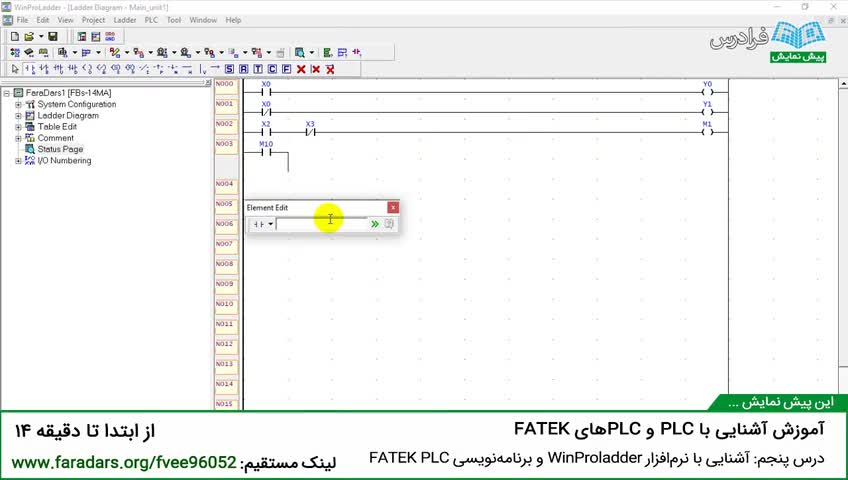The image size is (848, 480).
Task: Open the Edit menu
Action: [43, 20]
